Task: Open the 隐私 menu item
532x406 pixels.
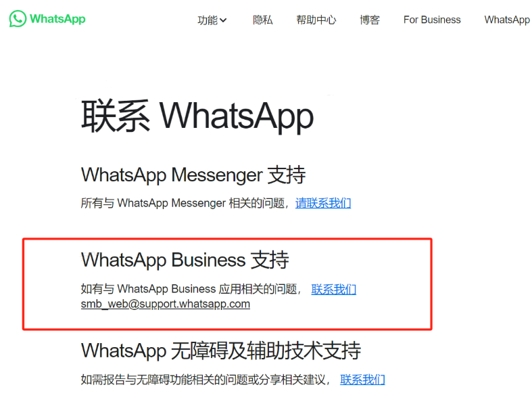Action: [x=263, y=20]
